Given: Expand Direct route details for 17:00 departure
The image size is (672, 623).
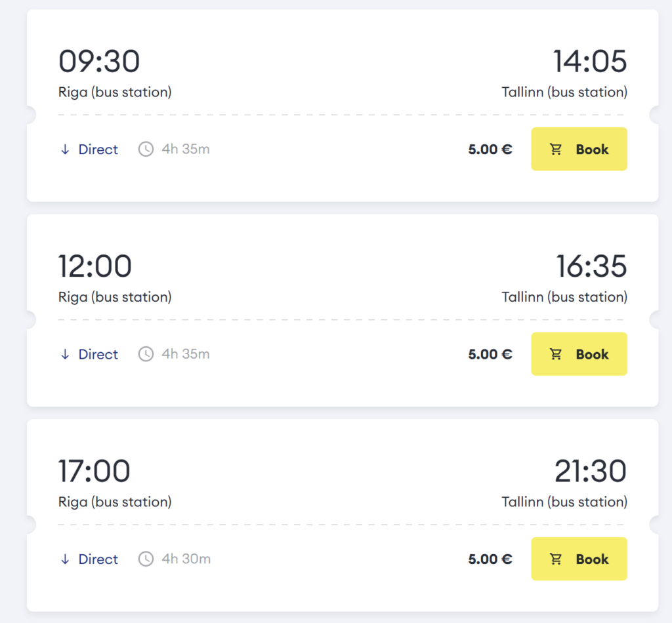Looking at the screenshot, I should [x=89, y=559].
